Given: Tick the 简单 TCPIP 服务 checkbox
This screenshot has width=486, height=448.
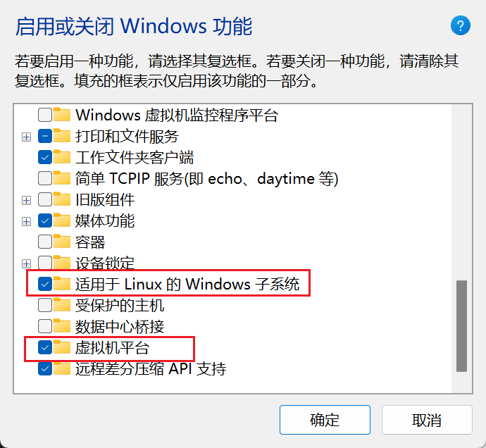Looking at the screenshot, I should pyautogui.click(x=45, y=179).
